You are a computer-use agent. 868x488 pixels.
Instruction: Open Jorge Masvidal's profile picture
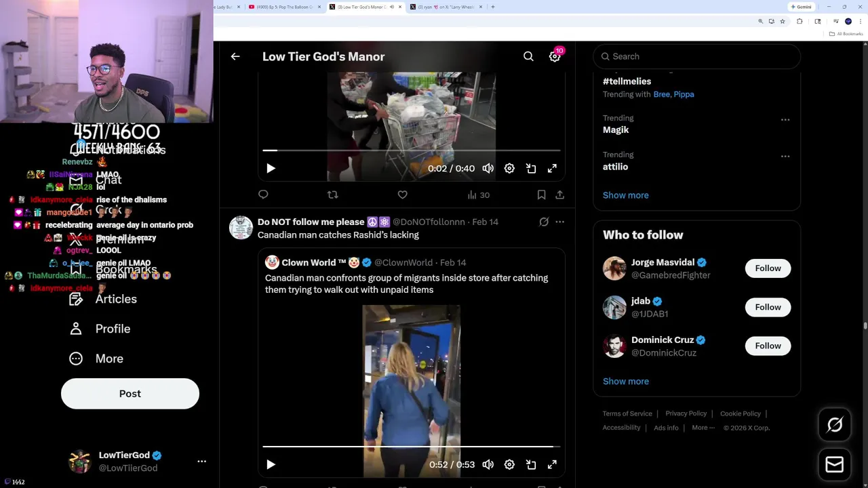(x=614, y=268)
